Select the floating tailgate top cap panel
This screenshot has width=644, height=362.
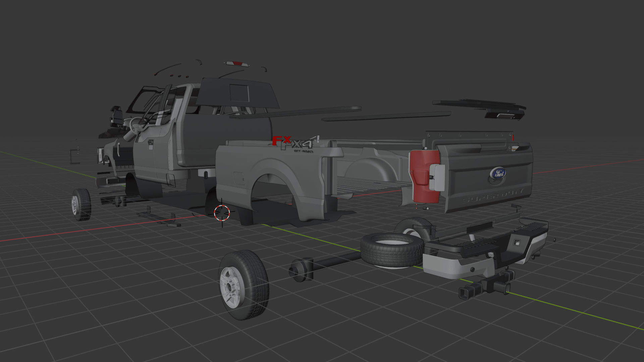(479, 105)
